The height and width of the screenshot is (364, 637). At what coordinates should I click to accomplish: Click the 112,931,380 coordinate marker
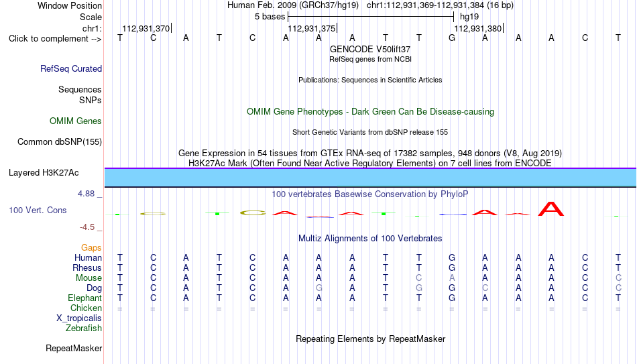(478, 28)
